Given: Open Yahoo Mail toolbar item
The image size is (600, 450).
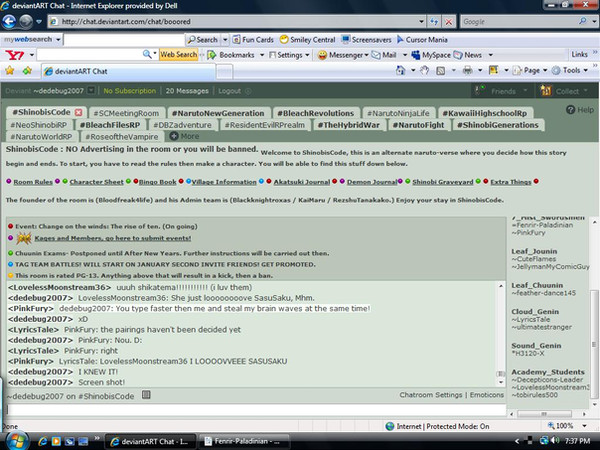Looking at the screenshot, I should tap(384, 55).
